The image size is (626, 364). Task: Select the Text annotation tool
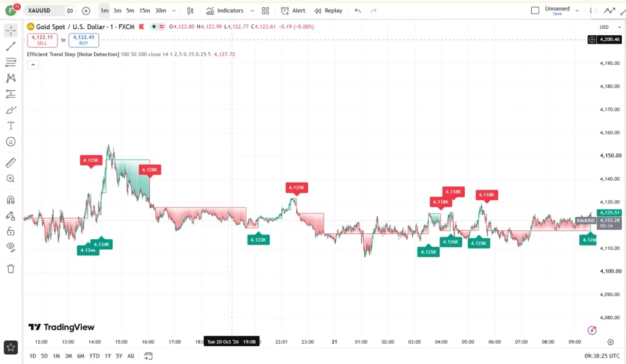pyautogui.click(x=11, y=126)
